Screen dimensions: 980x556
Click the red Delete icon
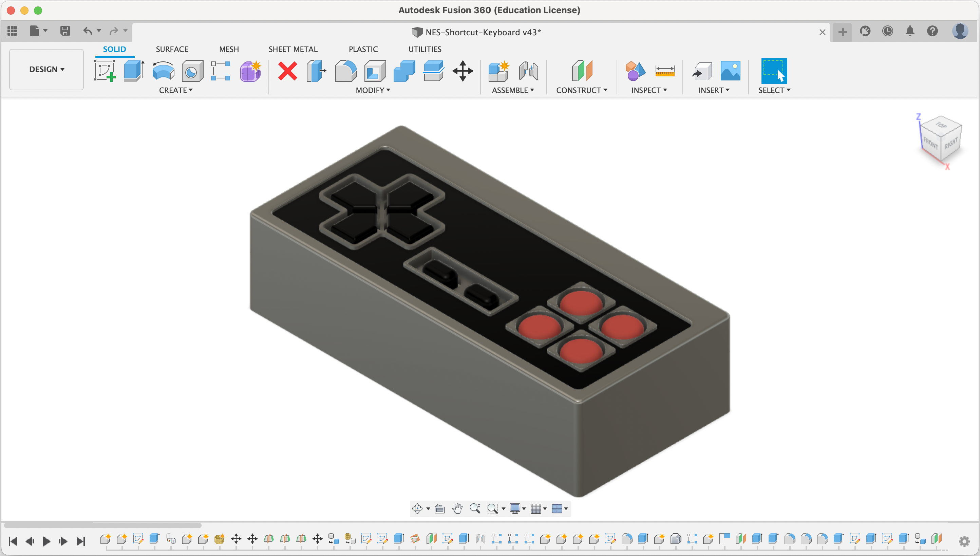[287, 71]
